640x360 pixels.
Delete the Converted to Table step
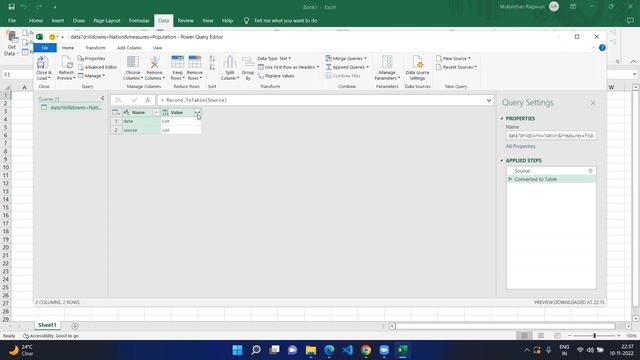pyautogui.click(x=510, y=179)
